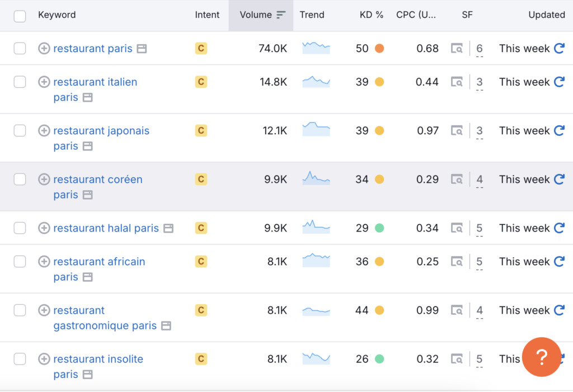The width and height of the screenshot is (573, 392).
Task: Open the restaurant halal paris keyword link
Action: tap(106, 228)
